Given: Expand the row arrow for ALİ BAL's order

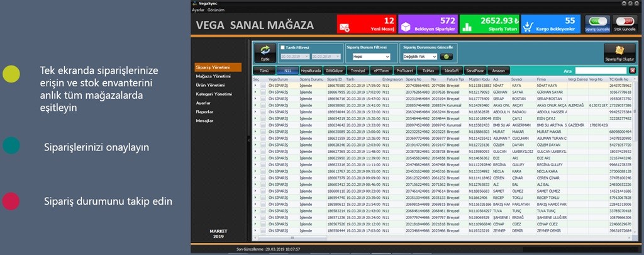Looking at the screenshot, I should pyautogui.click(x=255, y=184).
